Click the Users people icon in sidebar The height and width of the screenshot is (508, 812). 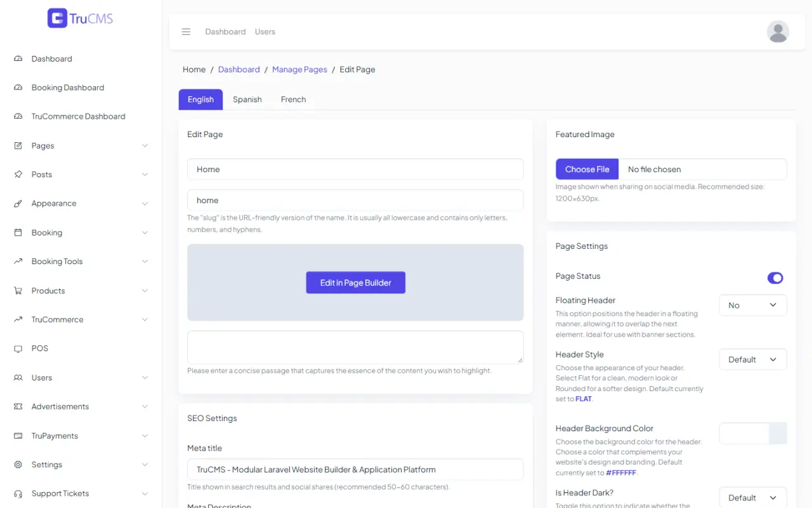(18, 378)
